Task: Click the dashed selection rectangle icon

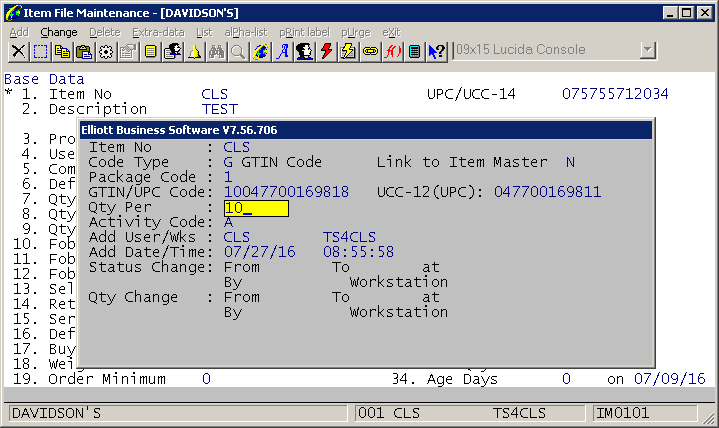Action: pos(40,51)
